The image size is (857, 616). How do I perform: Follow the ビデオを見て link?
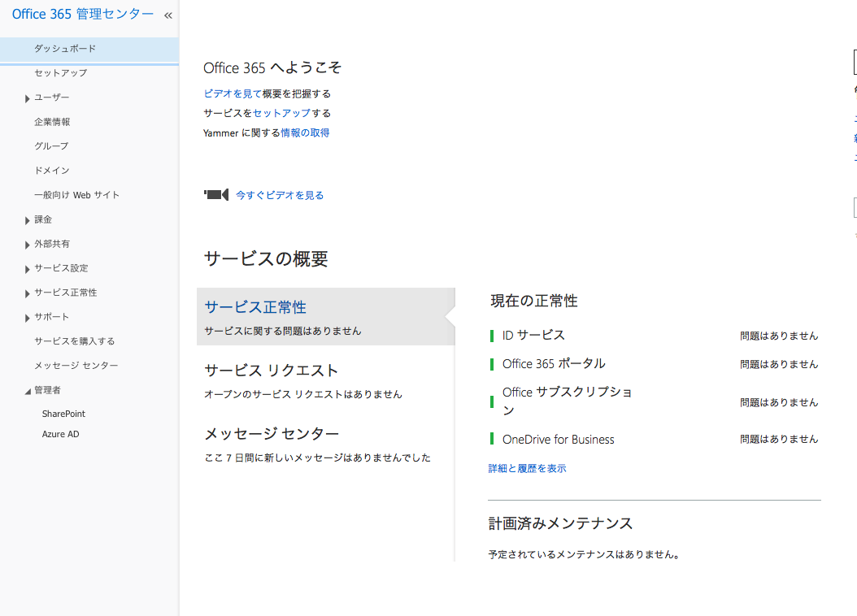(x=233, y=94)
